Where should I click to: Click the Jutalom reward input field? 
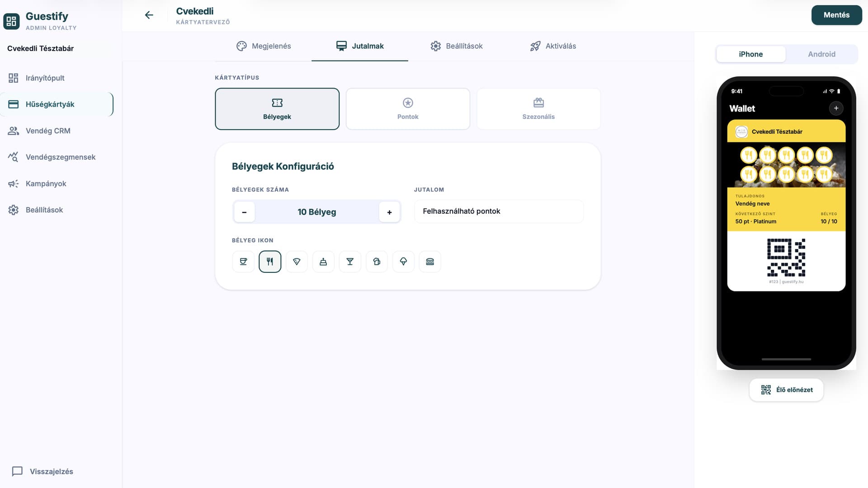tap(499, 211)
